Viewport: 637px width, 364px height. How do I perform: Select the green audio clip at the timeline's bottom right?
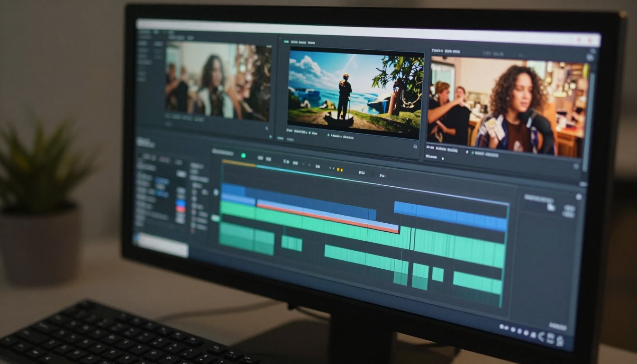(477, 283)
